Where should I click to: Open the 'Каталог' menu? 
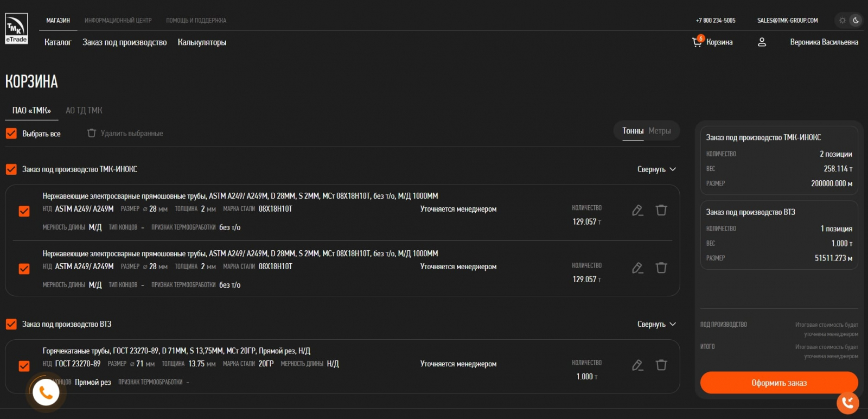coord(58,42)
